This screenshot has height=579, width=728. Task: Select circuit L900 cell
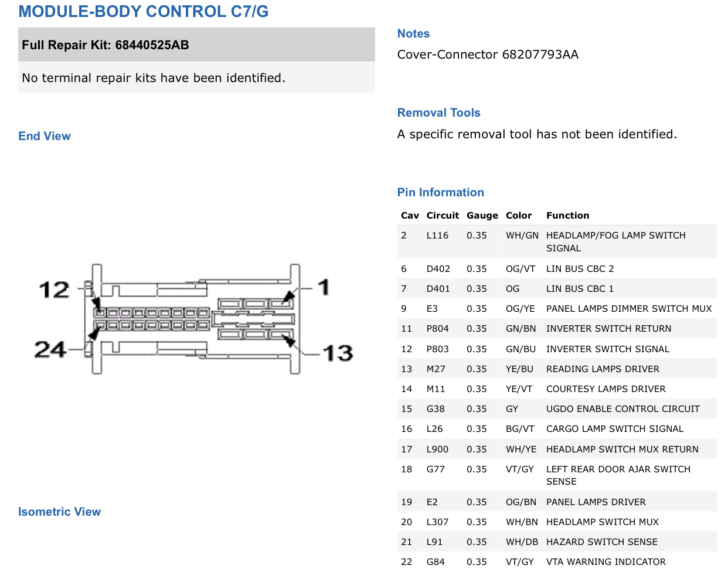(x=437, y=449)
